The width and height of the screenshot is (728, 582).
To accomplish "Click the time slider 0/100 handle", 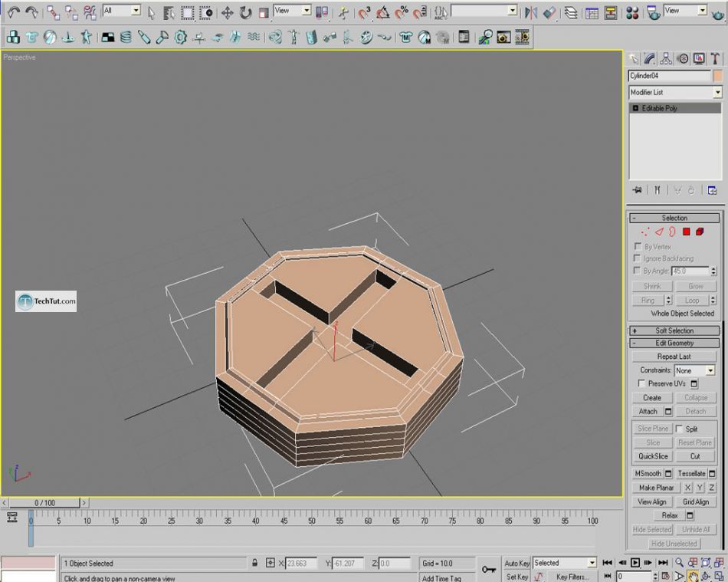I will tap(44, 502).
